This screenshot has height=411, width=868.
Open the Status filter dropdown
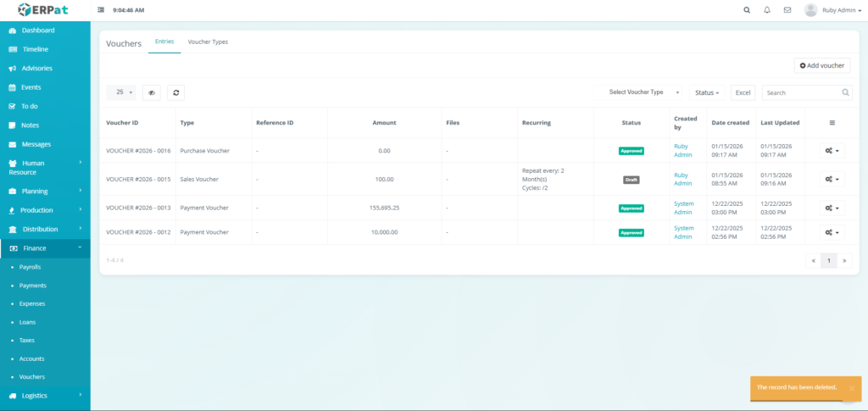point(707,93)
